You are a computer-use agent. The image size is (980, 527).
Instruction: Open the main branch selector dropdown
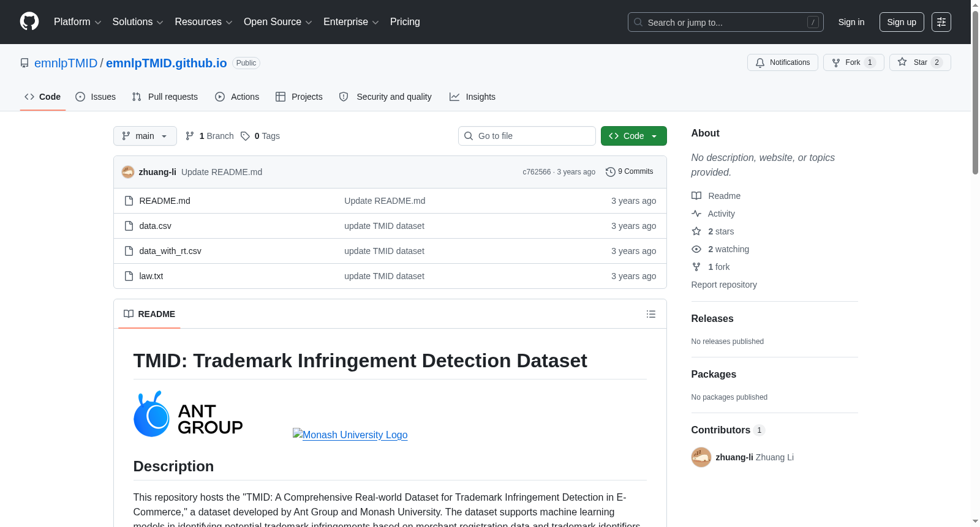click(x=145, y=136)
